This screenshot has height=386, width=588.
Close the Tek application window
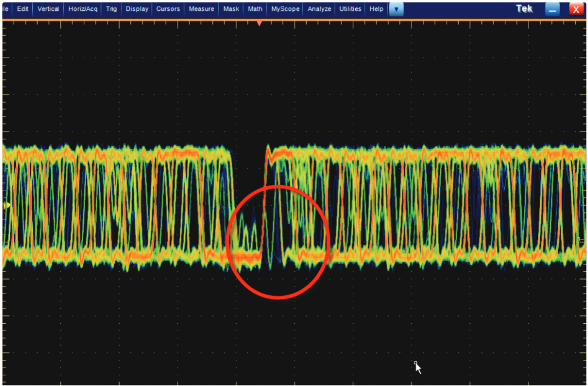(x=576, y=9)
